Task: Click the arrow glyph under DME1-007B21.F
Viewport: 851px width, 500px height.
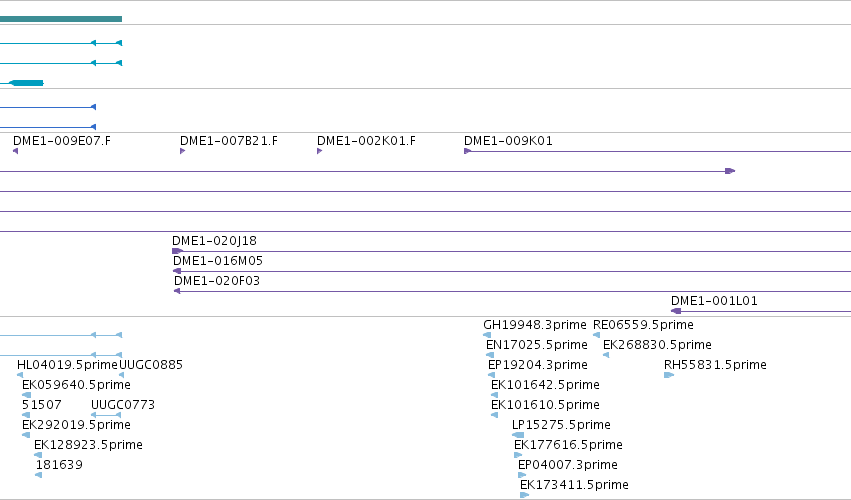Action: click(182, 151)
